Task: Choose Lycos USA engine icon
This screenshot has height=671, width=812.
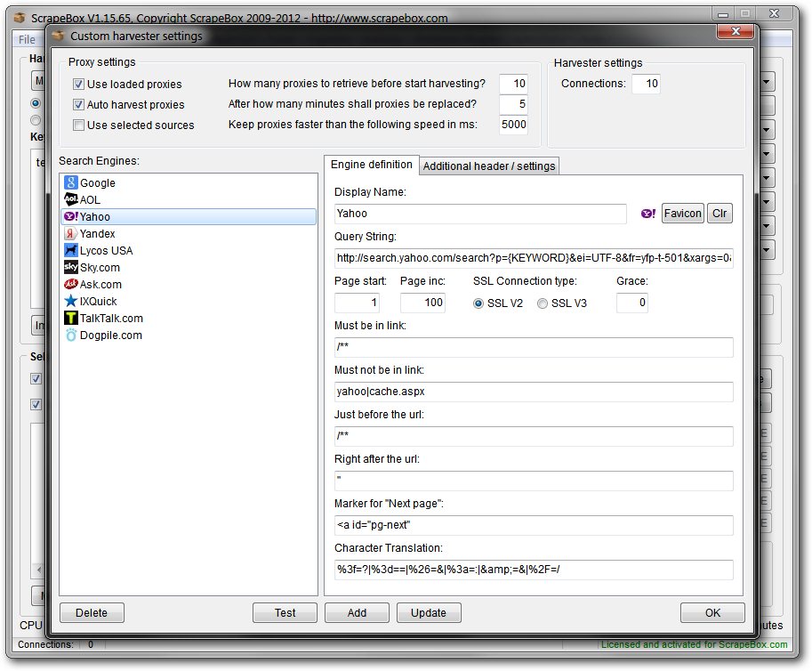Action: pos(71,250)
